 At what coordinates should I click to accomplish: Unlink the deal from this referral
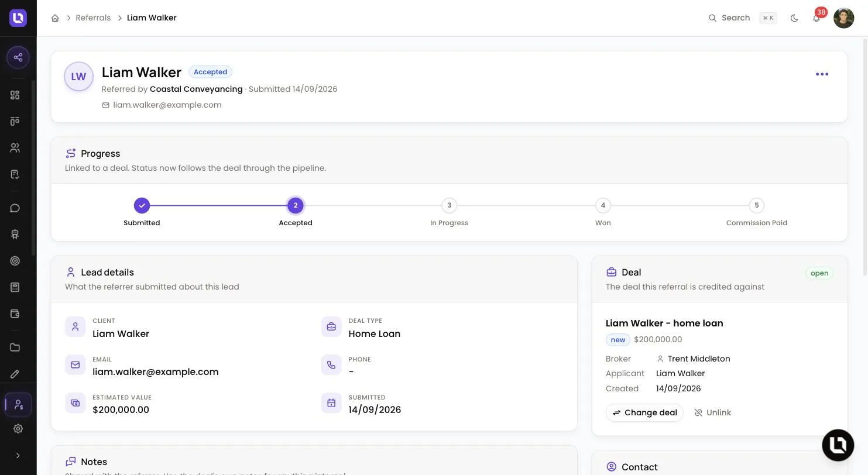(712, 413)
